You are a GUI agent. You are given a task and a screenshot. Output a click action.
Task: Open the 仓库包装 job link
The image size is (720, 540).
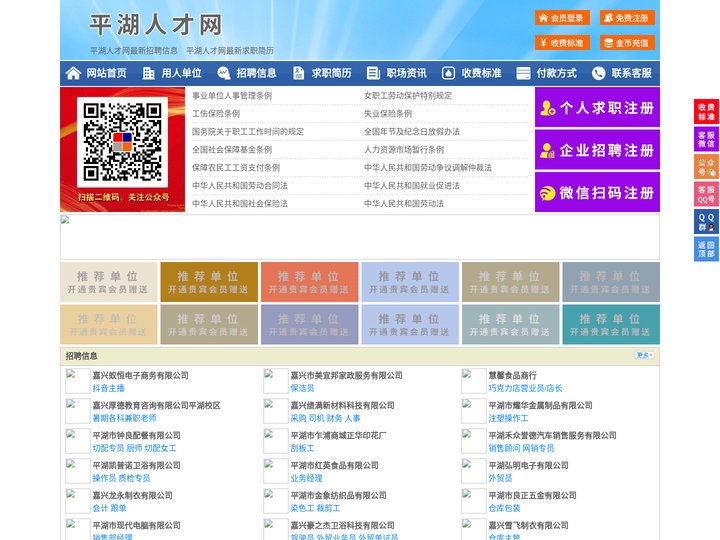tap(504, 508)
